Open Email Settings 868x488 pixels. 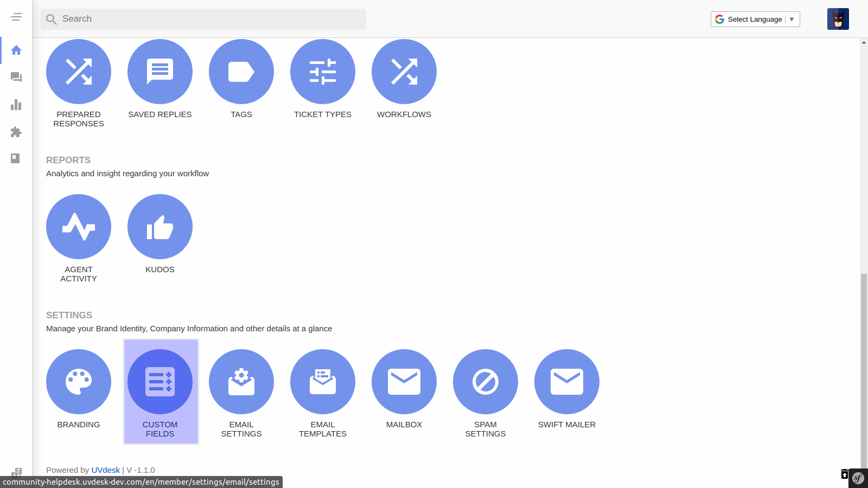[x=241, y=382]
